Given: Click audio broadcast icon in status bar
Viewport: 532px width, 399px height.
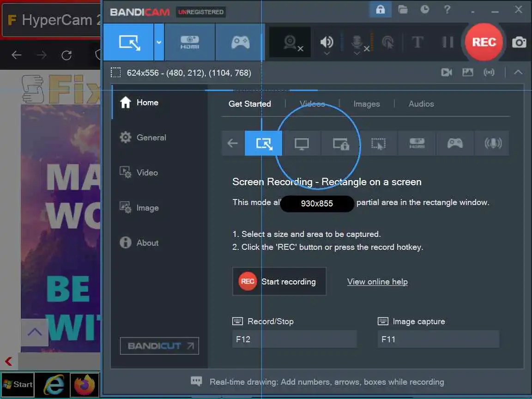Looking at the screenshot, I should click(489, 72).
